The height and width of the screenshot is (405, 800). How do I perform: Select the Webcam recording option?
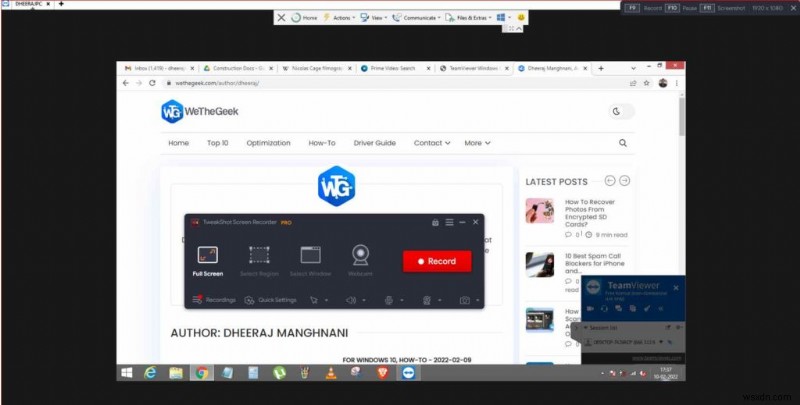point(360,259)
